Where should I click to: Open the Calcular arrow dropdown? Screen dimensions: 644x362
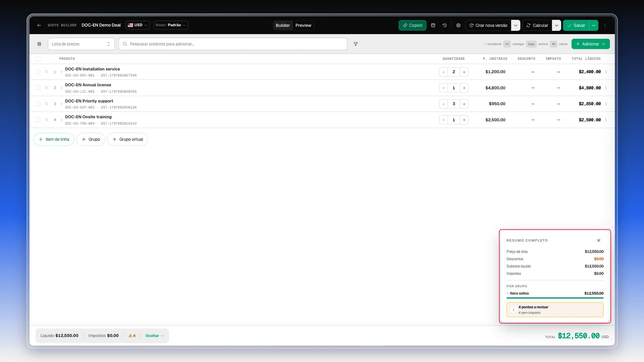[556, 25]
